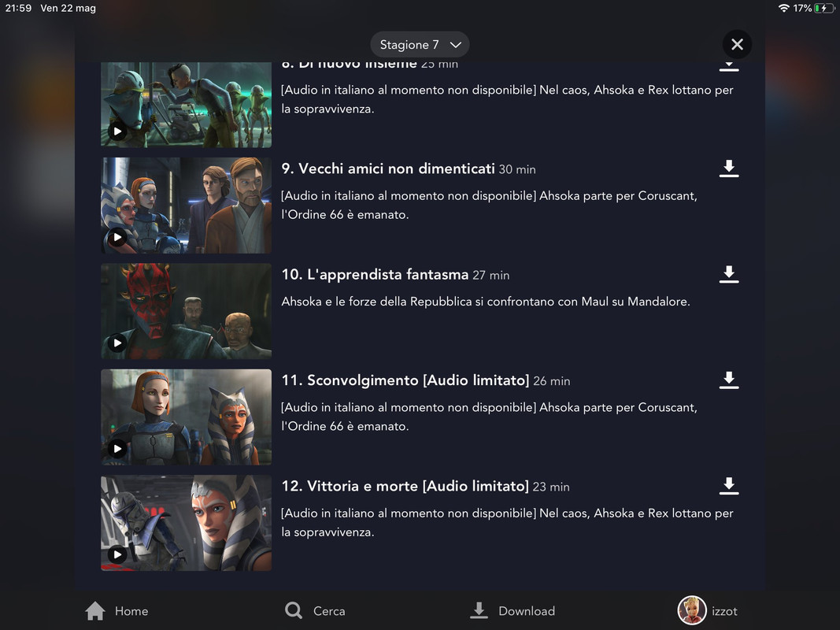The height and width of the screenshot is (630, 840).
Task: Select title 10. L'apprendista fantasma
Action: click(375, 275)
